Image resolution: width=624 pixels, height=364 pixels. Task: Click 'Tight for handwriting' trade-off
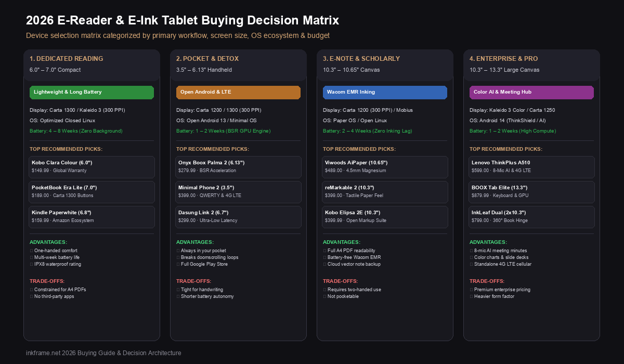click(202, 290)
